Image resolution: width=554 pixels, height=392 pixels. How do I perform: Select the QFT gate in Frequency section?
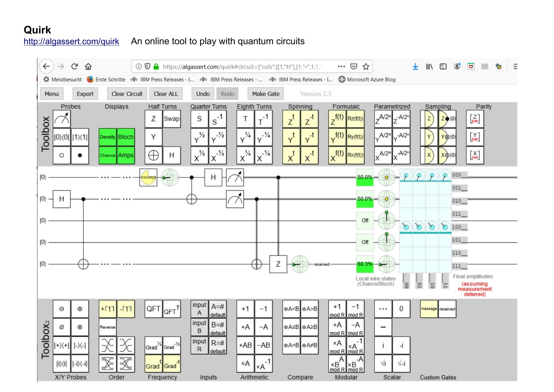(x=153, y=309)
